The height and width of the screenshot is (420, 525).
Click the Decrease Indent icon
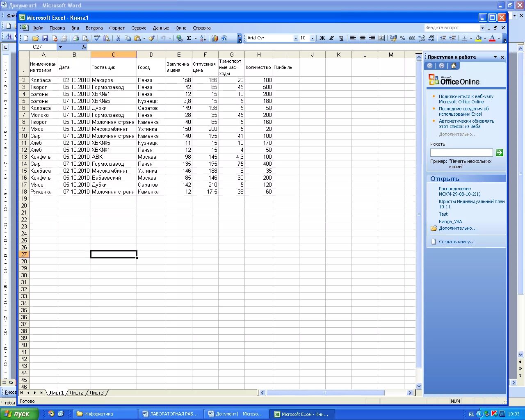click(x=443, y=38)
